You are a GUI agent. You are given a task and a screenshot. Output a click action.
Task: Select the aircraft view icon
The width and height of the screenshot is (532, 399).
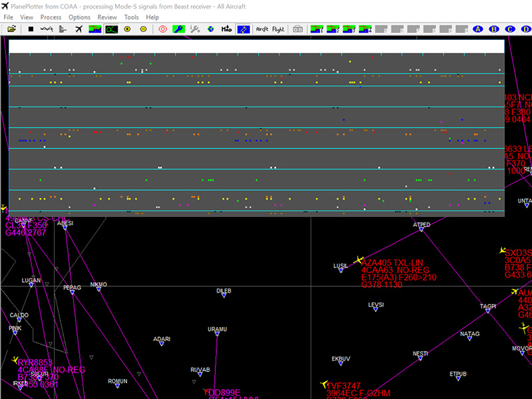pyautogui.click(x=78, y=29)
